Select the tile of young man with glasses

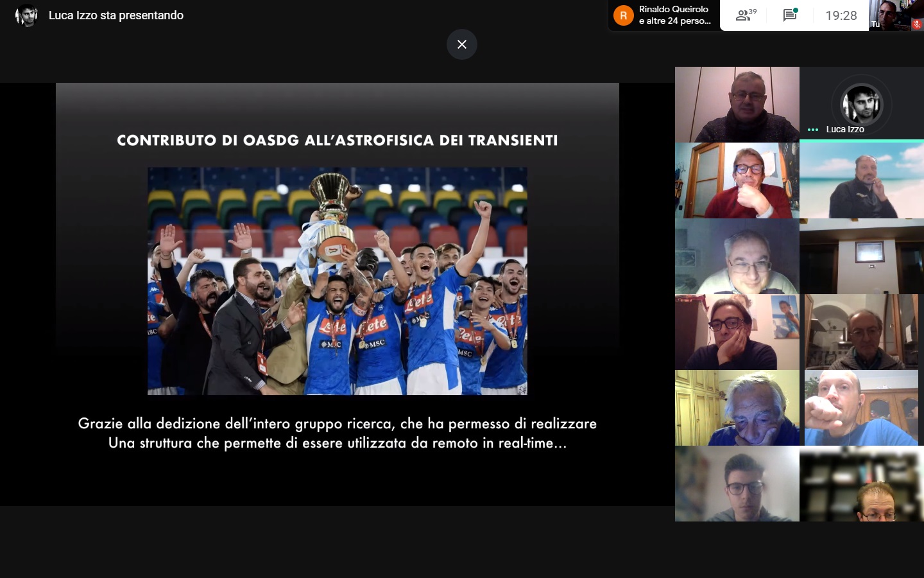tap(737, 484)
